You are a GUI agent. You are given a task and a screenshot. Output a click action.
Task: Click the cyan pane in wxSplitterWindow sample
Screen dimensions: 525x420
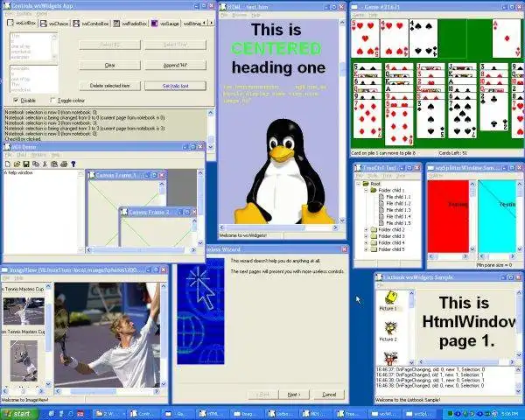coord(497,216)
